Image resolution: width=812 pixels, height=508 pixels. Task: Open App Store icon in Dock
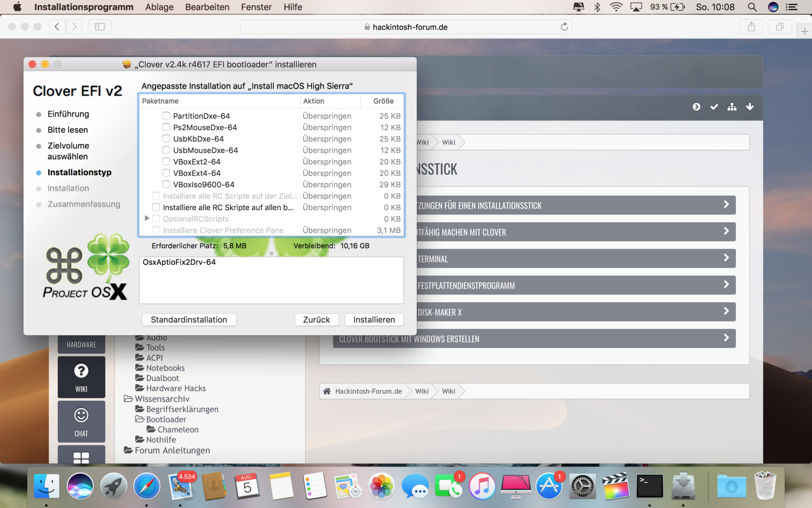tap(549, 486)
